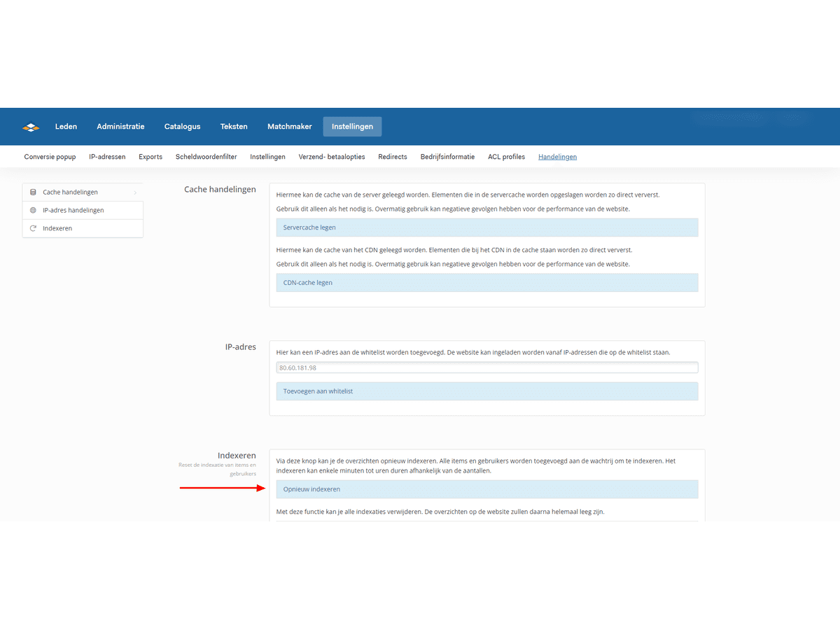
Task: Focus the IP address whitelist input field
Action: pyautogui.click(x=486, y=367)
